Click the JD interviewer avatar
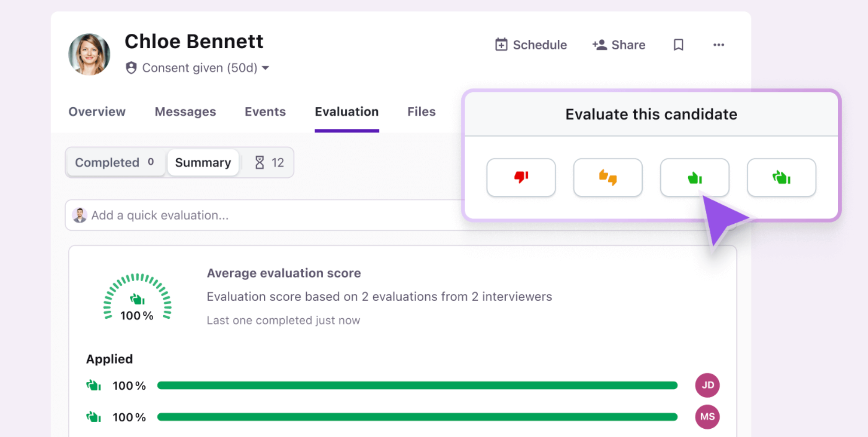This screenshot has height=437, width=868. [707, 385]
